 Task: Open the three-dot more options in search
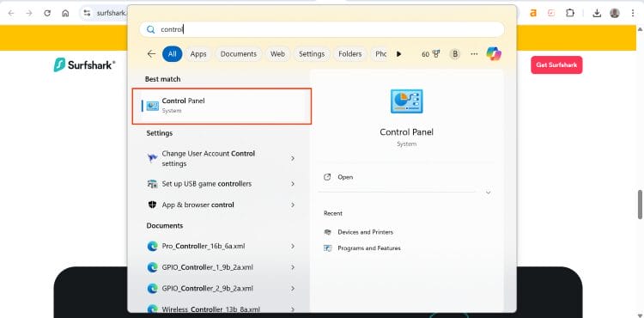point(474,54)
